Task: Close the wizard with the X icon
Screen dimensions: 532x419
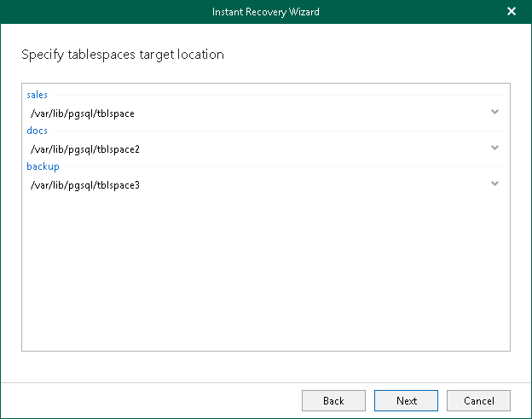Action: click(512, 12)
